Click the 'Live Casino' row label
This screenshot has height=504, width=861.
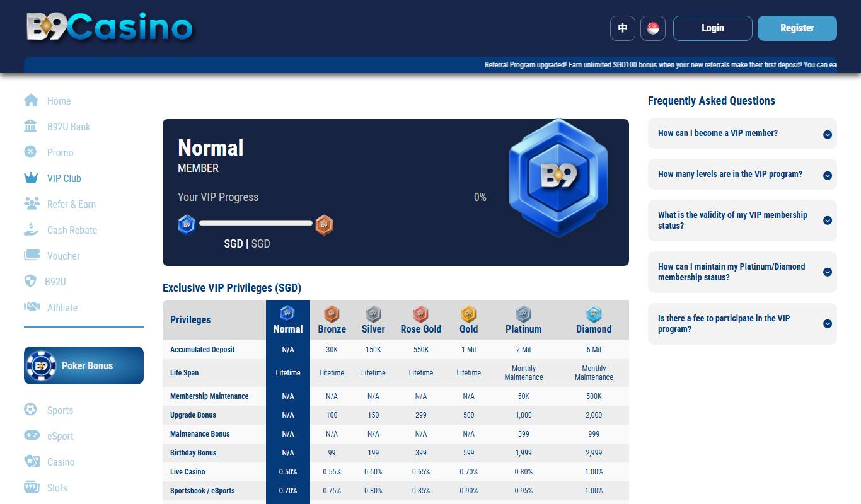[187, 472]
